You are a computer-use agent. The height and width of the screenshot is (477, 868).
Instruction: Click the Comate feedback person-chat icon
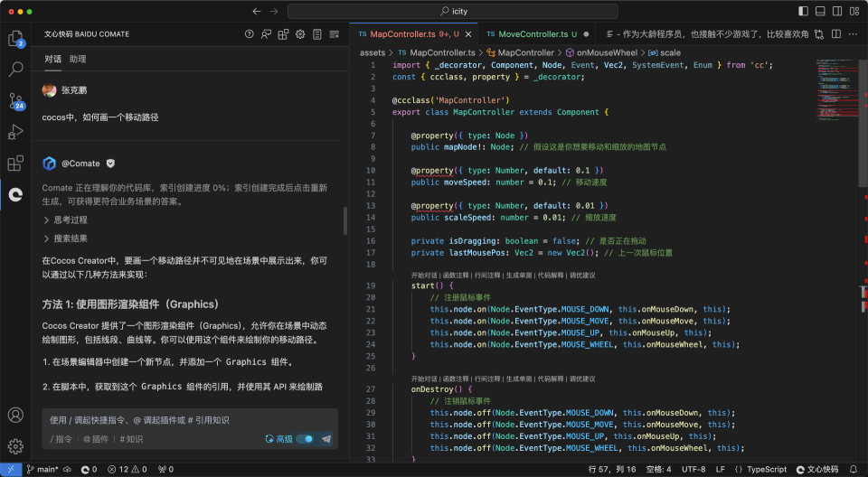[x=266, y=34]
